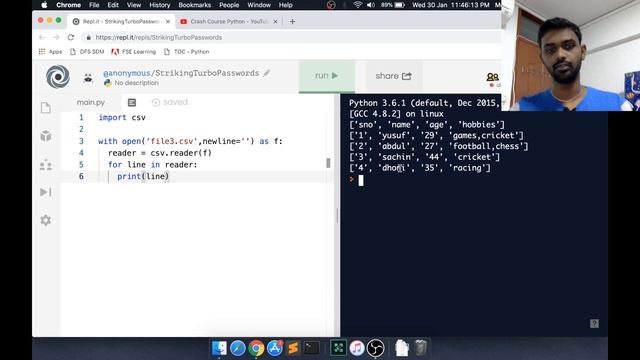The image size is (640, 360).
Task: Open OBS from the Dock
Action: (x=376, y=348)
